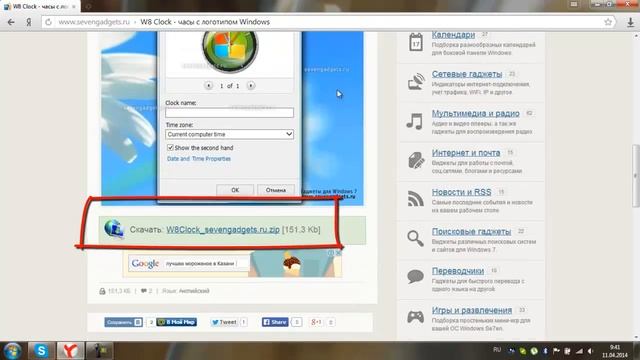
Task: Open the Мультимедиа и радио link
Action: (476, 113)
